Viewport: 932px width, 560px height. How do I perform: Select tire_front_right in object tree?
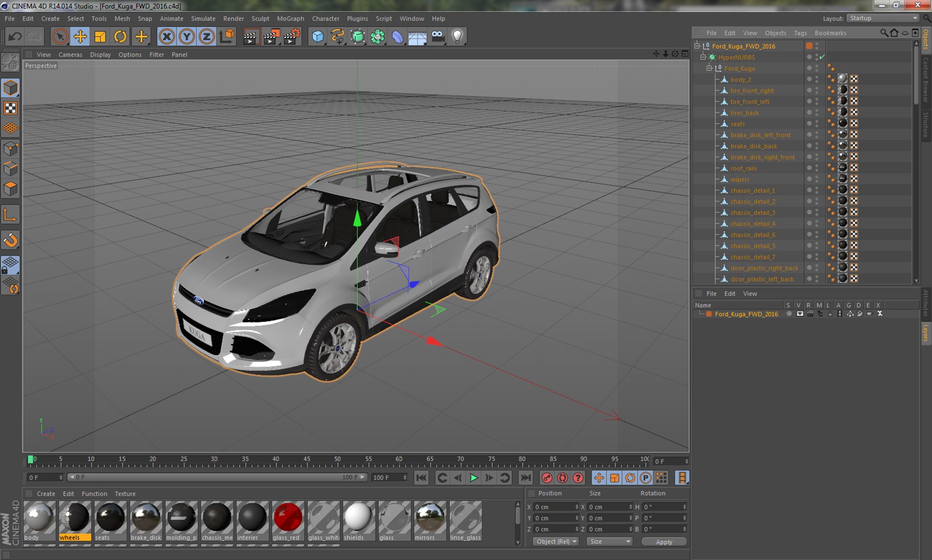click(x=751, y=91)
